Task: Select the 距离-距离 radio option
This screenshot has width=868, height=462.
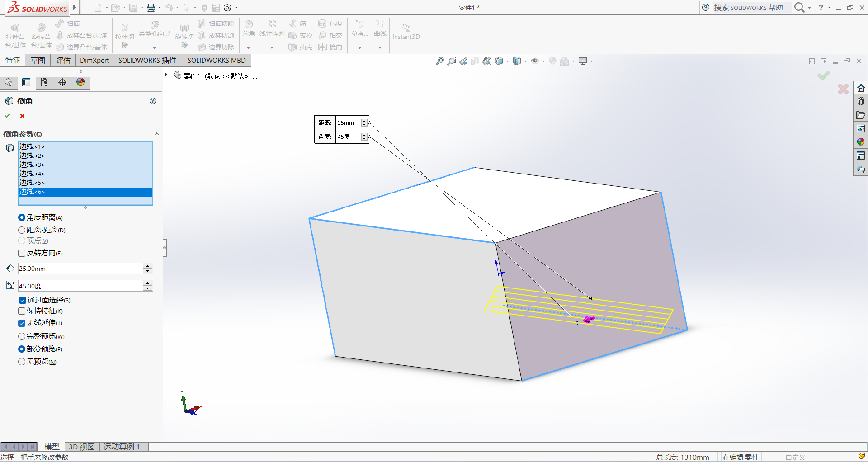Action: 22,230
